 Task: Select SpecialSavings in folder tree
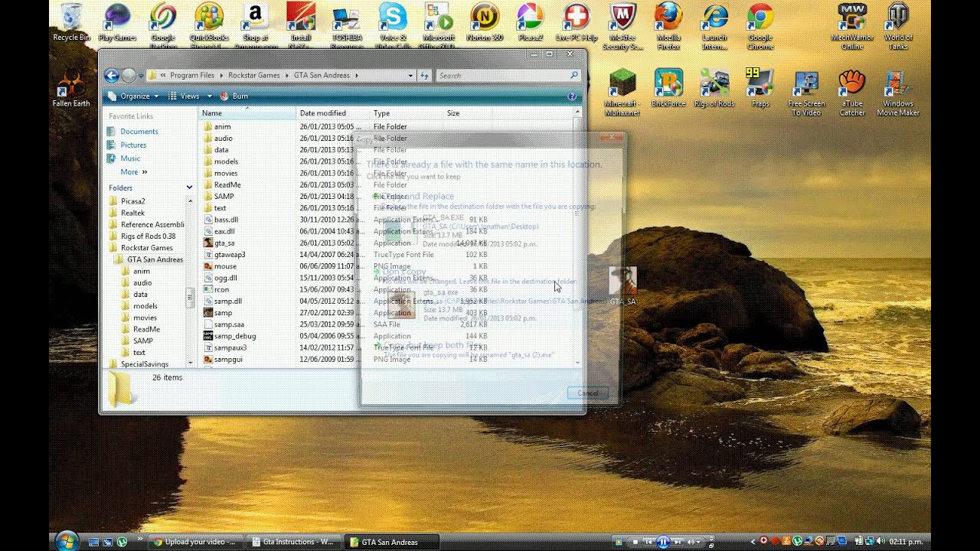(x=144, y=364)
